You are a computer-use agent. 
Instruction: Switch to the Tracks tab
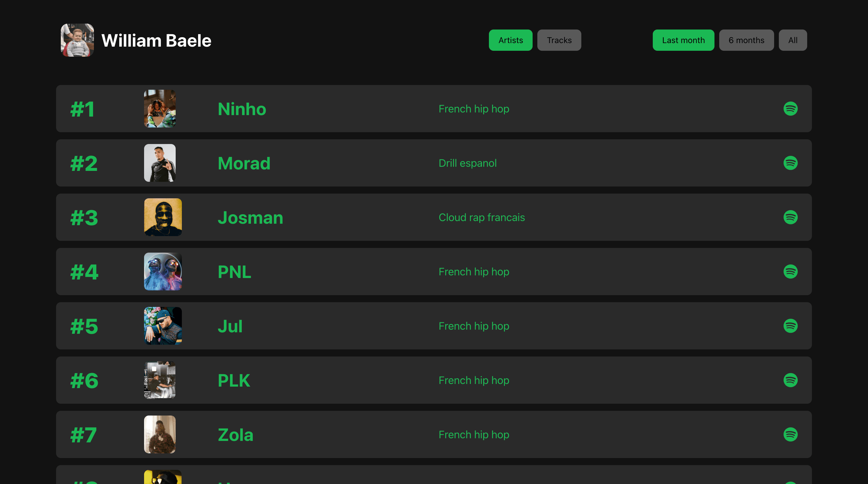pos(559,40)
